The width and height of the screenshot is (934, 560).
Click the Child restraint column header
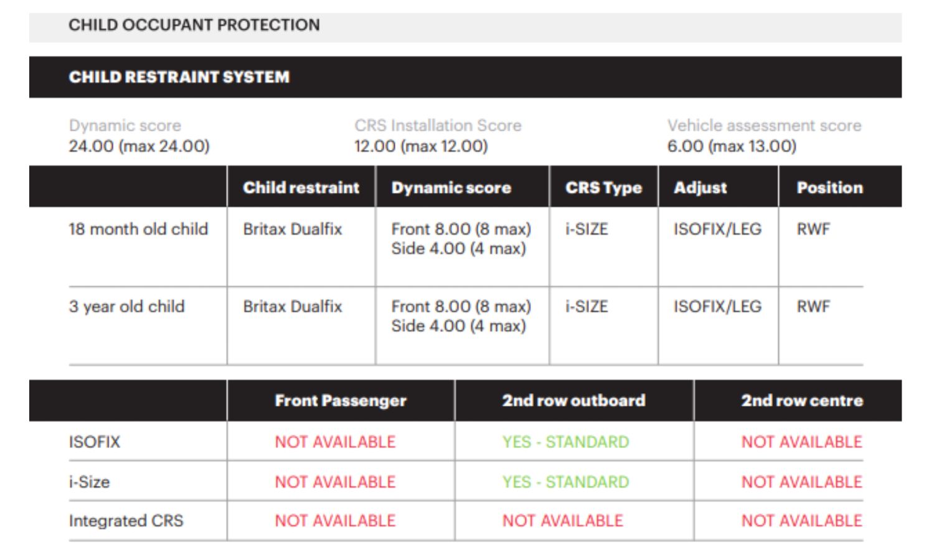point(301,187)
